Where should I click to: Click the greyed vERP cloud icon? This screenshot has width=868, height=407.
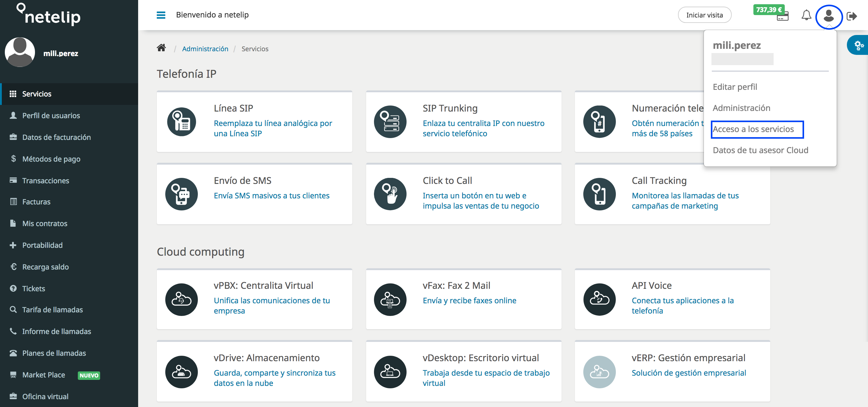(x=599, y=372)
